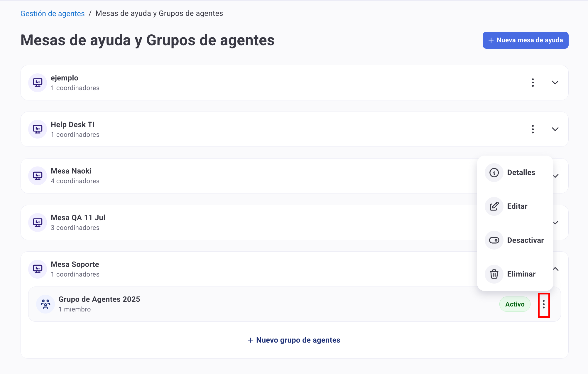Choose Detalles from the context menu

pyautogui.click(x=521, y=173)
